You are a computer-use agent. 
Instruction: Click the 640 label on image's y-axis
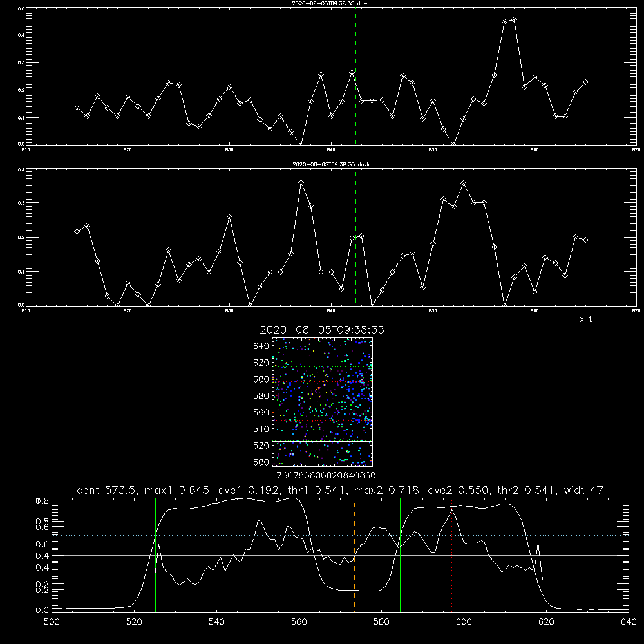pyautogui.click(x=261, y=346)
